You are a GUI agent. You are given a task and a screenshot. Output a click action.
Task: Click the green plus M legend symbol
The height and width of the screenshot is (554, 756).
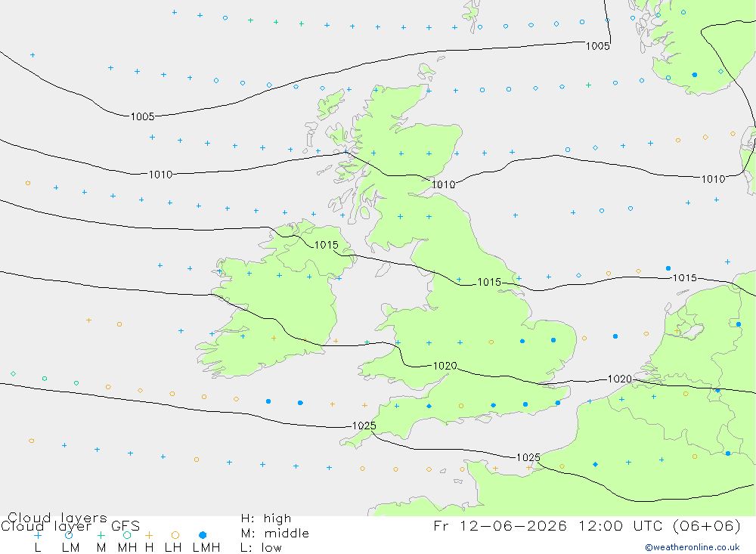[101, 535]
